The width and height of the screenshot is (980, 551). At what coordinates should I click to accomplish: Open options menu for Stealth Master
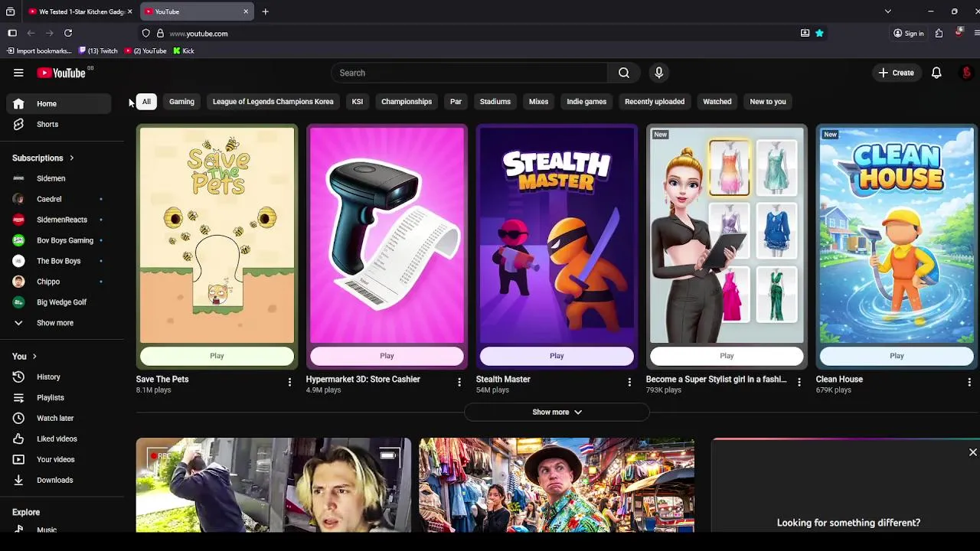click(x=629, y=382)
